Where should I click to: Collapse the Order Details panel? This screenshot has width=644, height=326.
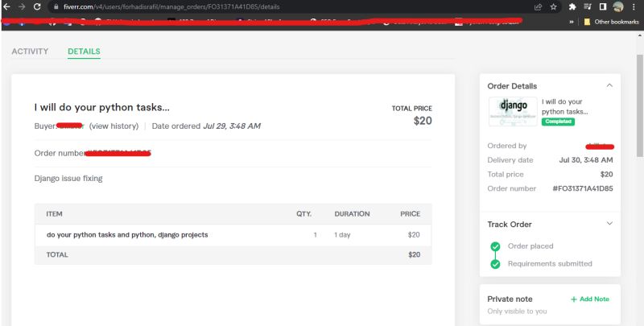[x=609, y=85]
